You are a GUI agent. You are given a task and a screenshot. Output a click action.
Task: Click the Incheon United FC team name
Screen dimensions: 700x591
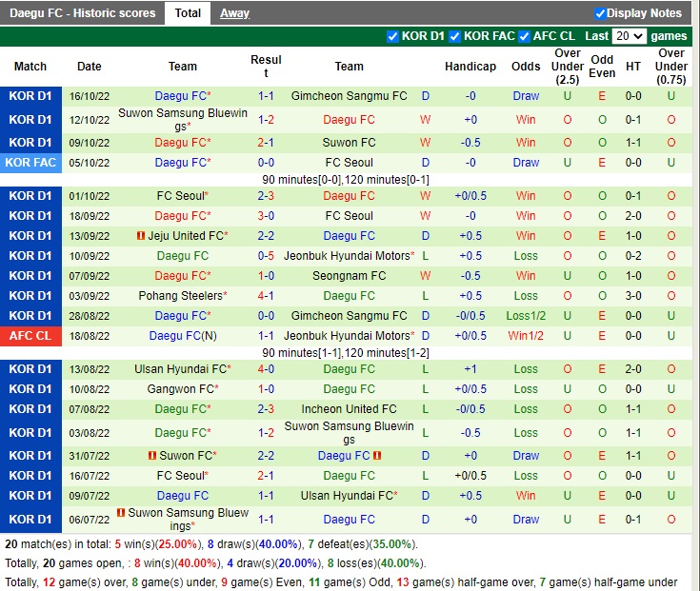coord(349,409)
